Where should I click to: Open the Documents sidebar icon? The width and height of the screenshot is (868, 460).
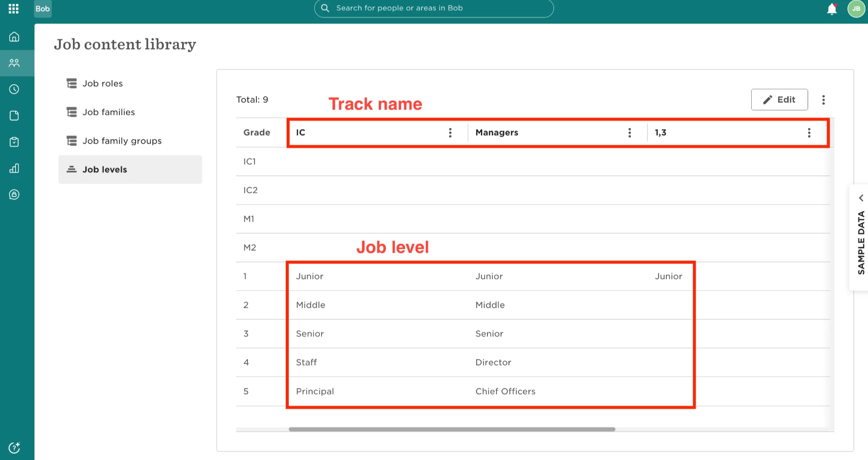point(14,115)
